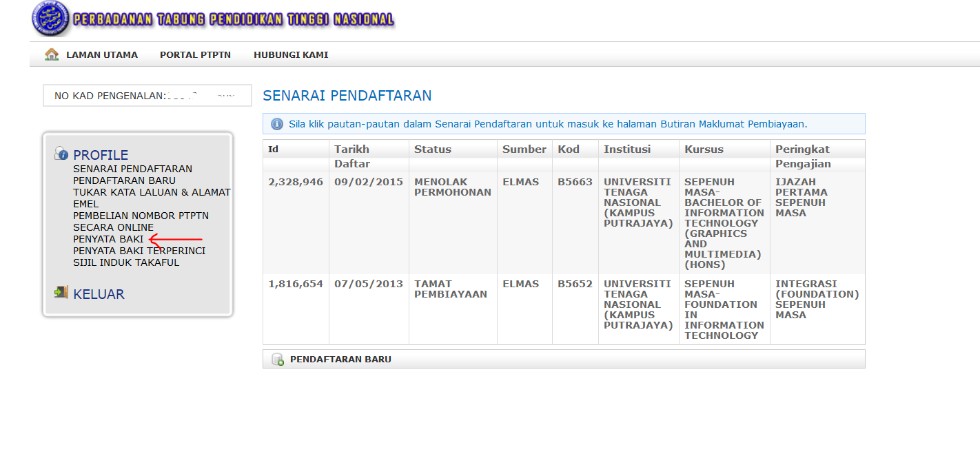
Task: Click the Keluar exit door icon
Action: [61, 292]
